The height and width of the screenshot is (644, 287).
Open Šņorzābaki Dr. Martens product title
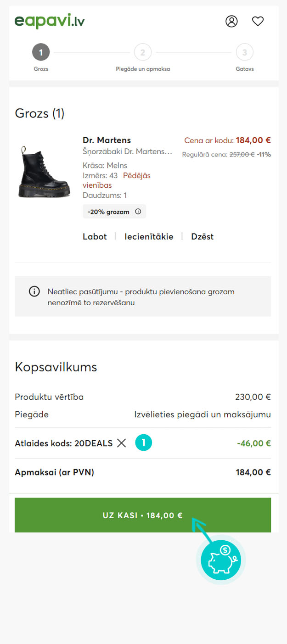pyautogui.click(x=127, y=151)
